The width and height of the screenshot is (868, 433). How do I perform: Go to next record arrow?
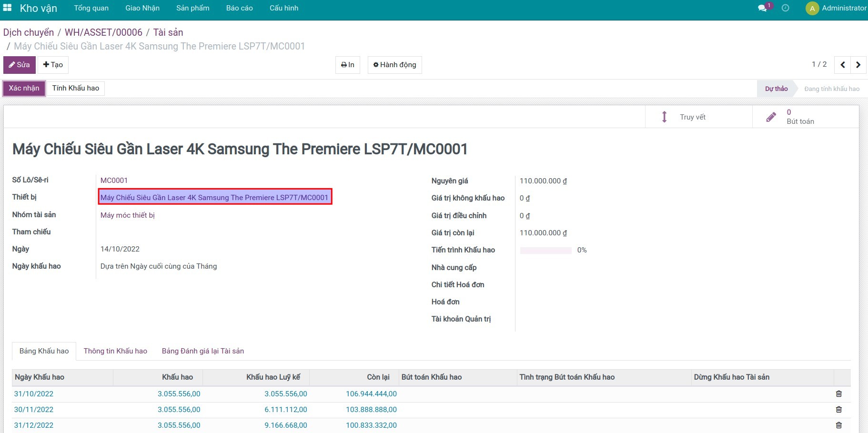click(858, 65)
